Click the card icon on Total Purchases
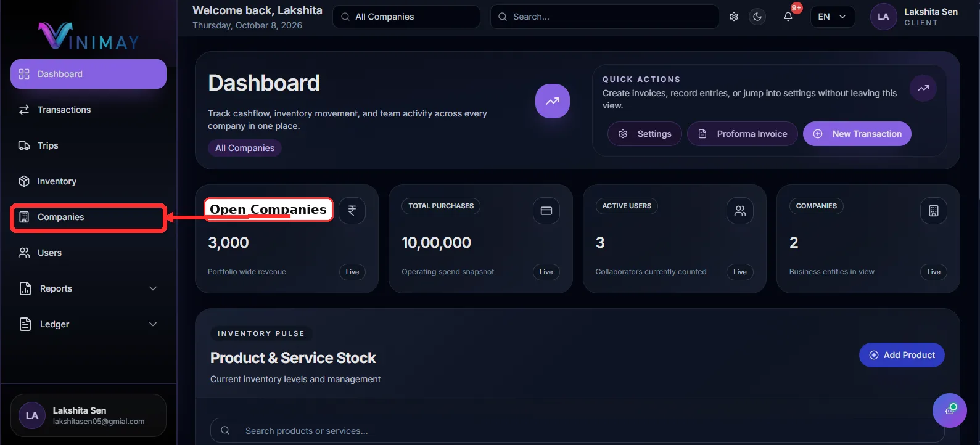The image size is (980, 445). pyautogui.click(x=546, y=211)
